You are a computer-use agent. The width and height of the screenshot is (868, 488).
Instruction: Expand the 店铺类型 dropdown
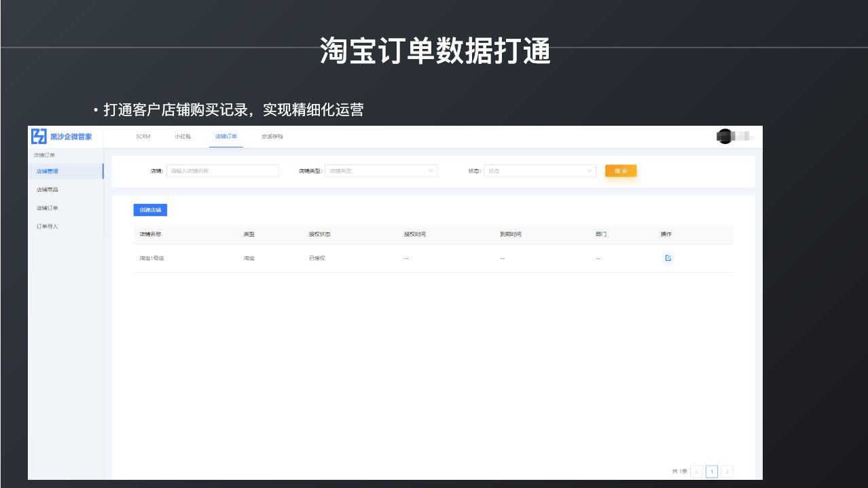click(x=381, y=171)
